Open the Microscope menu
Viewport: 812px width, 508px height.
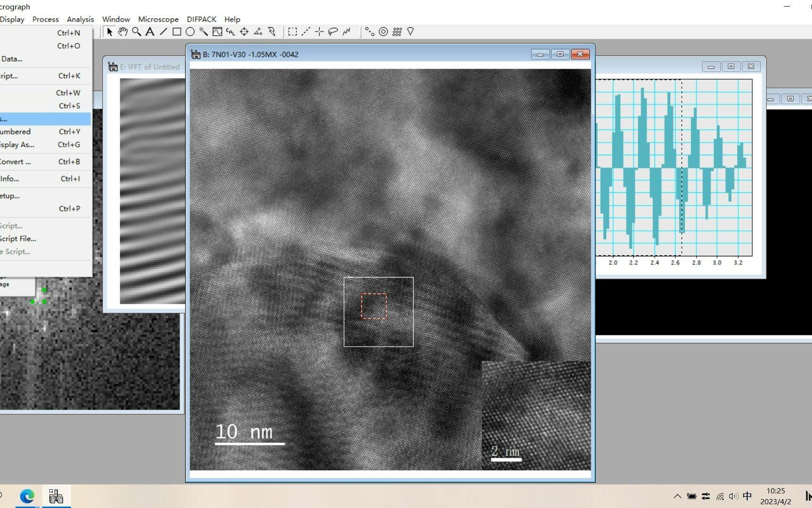[x=158, y=19]
